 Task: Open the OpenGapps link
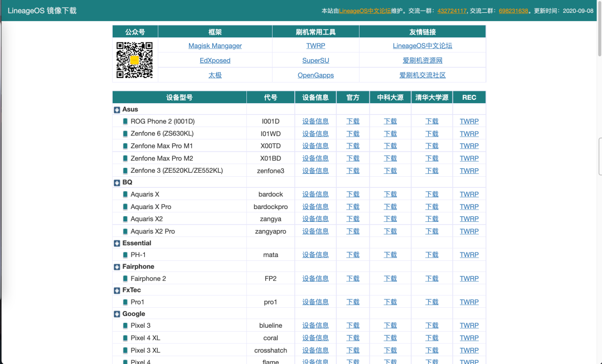pyautogui.click(x=315, y=75)
